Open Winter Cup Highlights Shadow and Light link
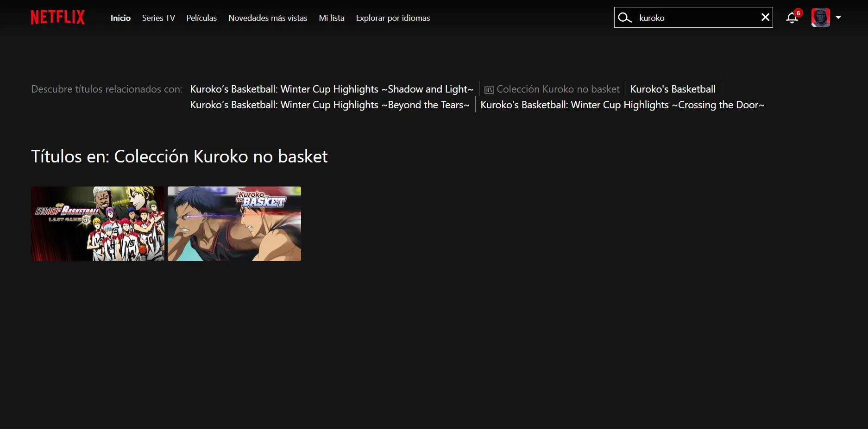This screenshot has width=868, height=429. tap(332, 89)
